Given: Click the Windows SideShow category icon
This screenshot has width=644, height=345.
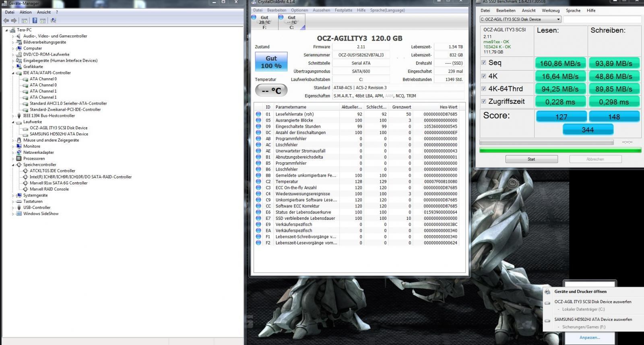Looking at the screenshot, I should click(x=19, y=214).
